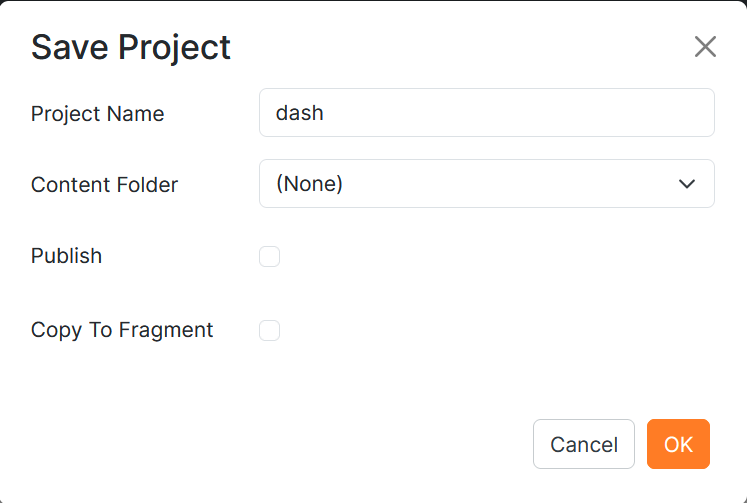Image resolution: width=747 pixels, height=503 pixels.
Task: Expand the folder list showing (None)
Action: click(486, 184)
